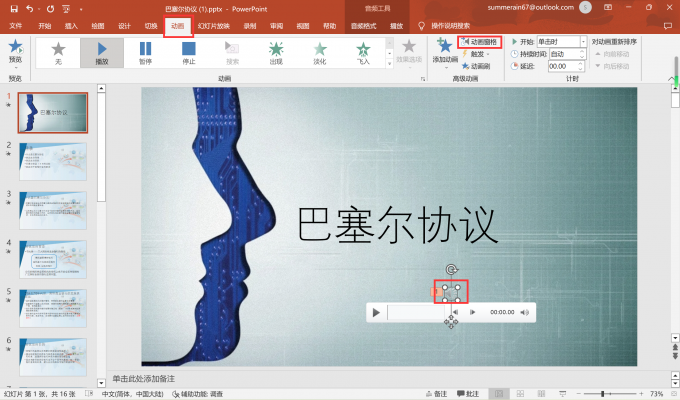Image resolution: width=680 pixels, height=400 pixels.
Task: Switch to the 开始 (Home) tab
Action: [x=45, y=26]
